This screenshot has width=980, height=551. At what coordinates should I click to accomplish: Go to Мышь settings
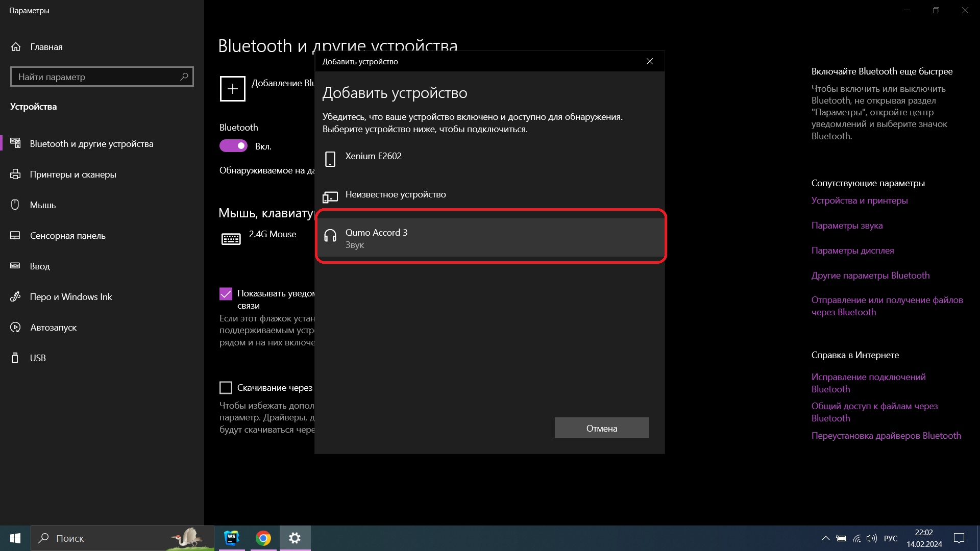click(x=102, y=205)
